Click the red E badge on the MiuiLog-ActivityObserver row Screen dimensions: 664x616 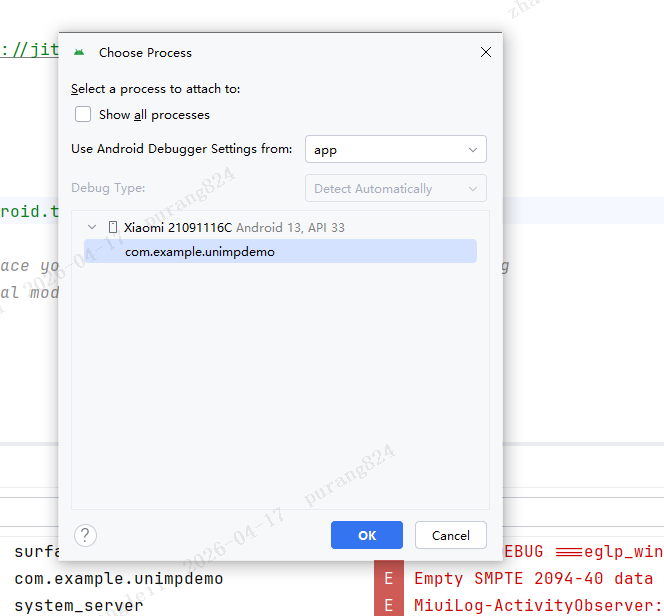(388, 605)
